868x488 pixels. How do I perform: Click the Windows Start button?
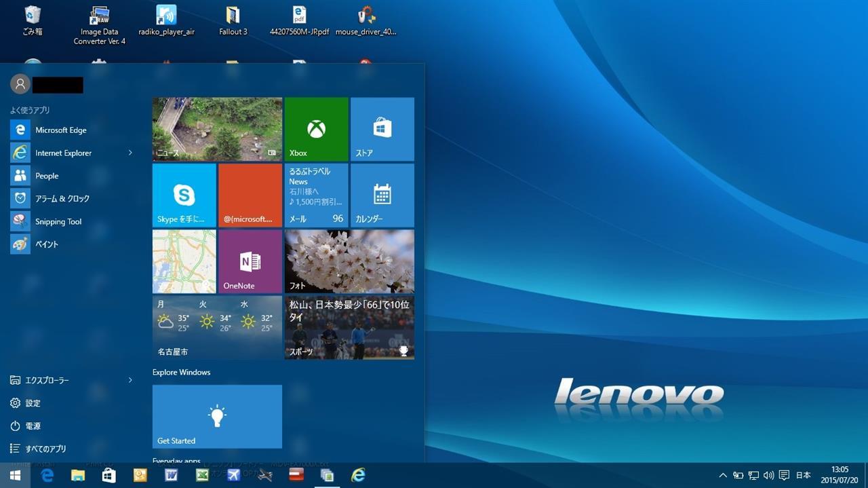[15, 476]
